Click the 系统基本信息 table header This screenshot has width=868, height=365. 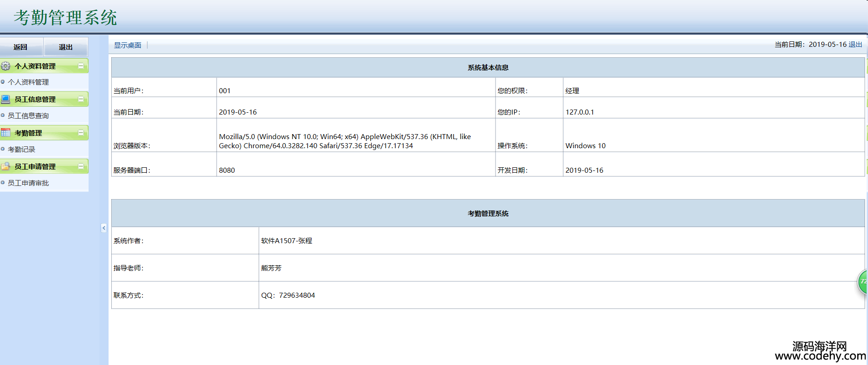(488, 67)
